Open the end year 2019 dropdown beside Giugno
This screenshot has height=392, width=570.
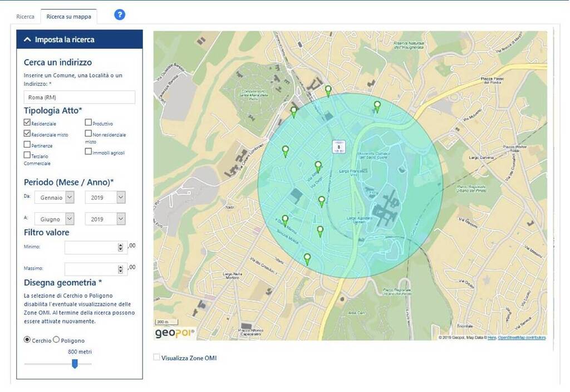point(105,219)
